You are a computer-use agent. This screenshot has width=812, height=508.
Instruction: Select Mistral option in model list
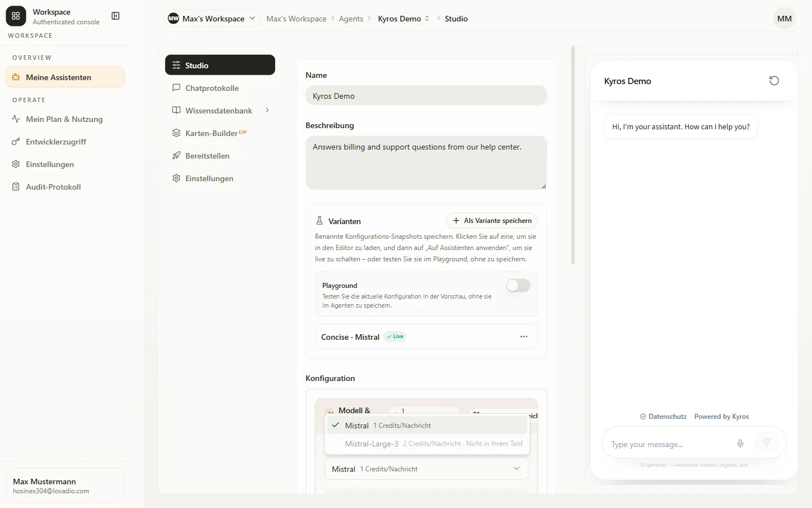tap(427, 426)
